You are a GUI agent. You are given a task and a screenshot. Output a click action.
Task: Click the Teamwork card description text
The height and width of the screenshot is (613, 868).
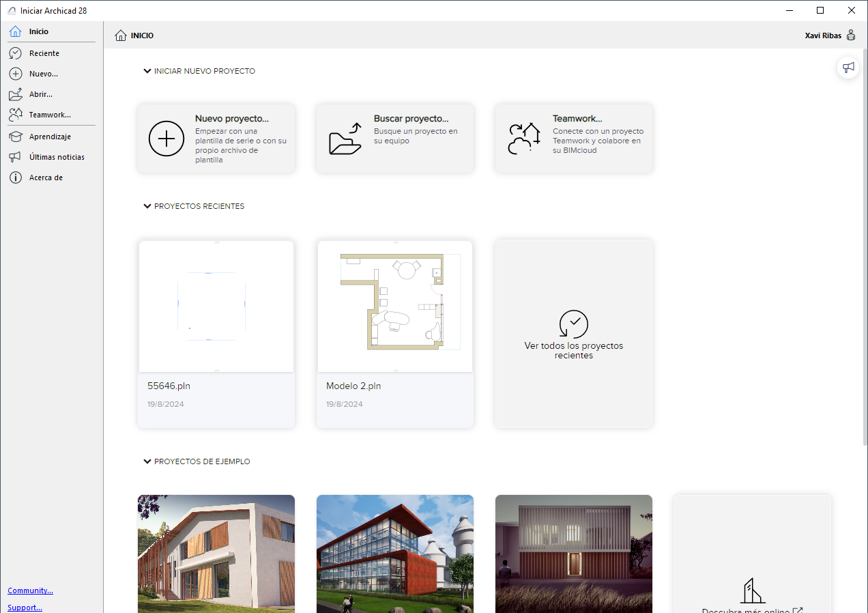(x=598, y=141)
